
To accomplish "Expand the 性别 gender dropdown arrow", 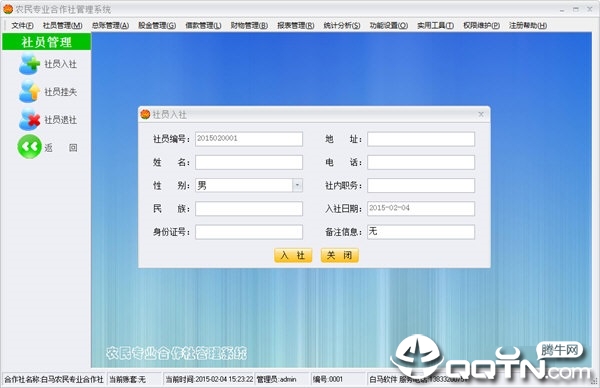I will [298, 186].
